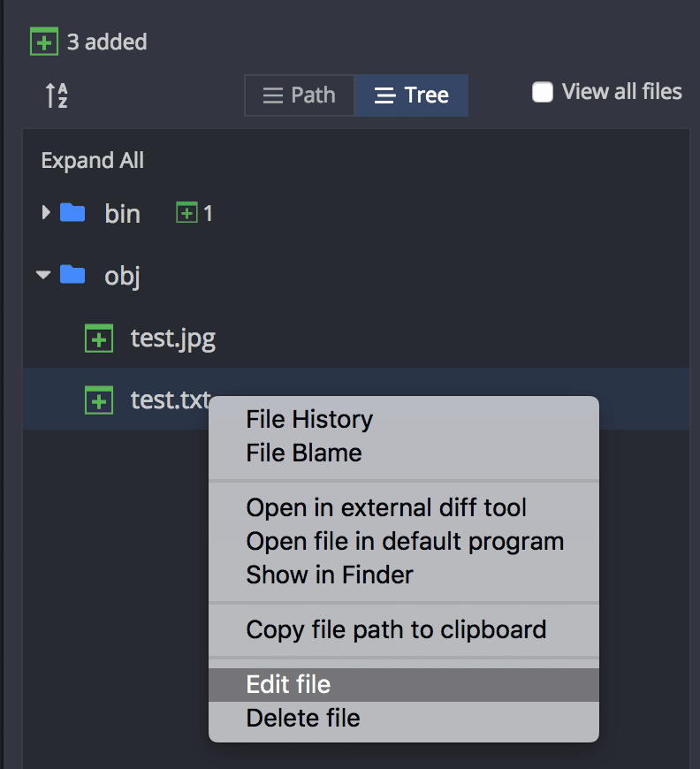Click the green added status icon next to test.jpg

point(99,338)
